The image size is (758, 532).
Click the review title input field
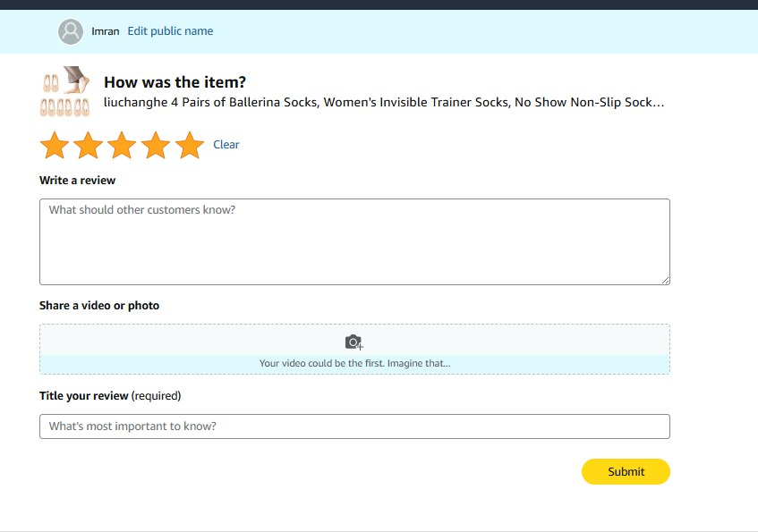pyautogui.click(x=354, y=426)
